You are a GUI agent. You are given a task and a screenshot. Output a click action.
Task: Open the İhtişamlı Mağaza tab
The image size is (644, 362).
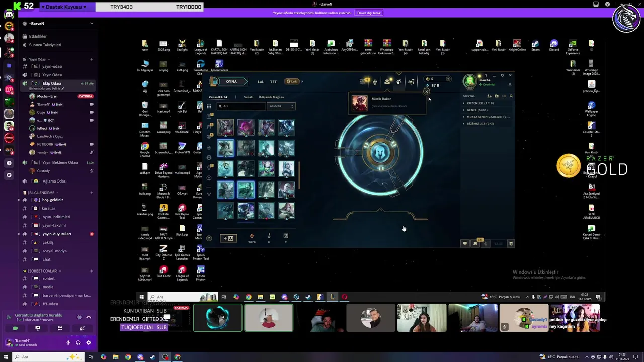click(271, 97)
